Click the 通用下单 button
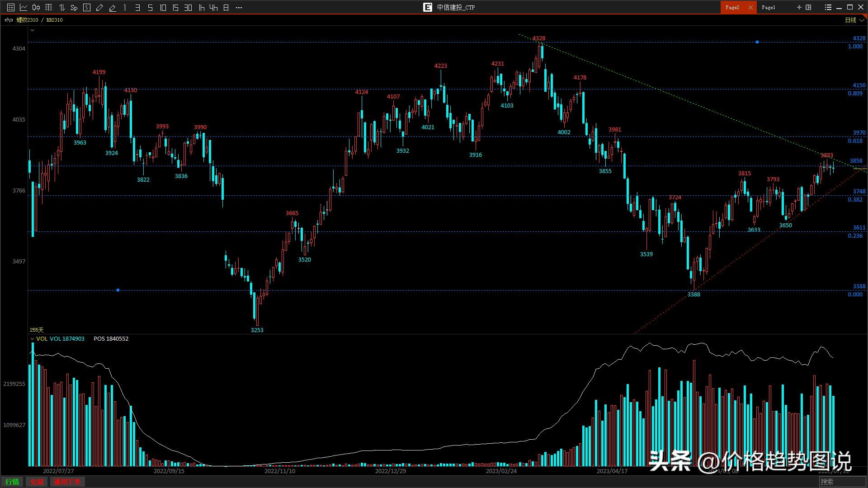Viewport: 868px width, 488px height. [67, 482]
